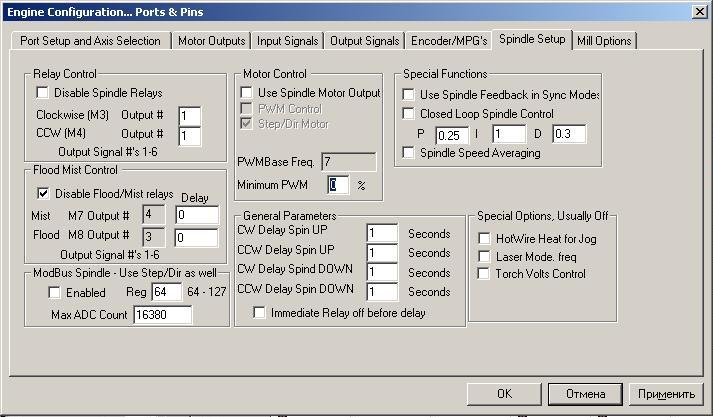Click the Отмена cancel button
The width and height of the screenshot is (713, 417).
point(585,394)
